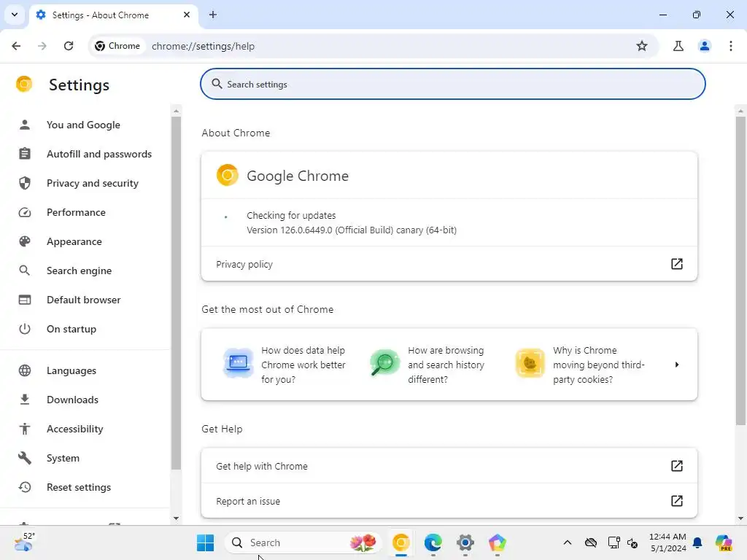Open the weather widget showing 52°
Screen dimensions: 747x560
(24, 542)
